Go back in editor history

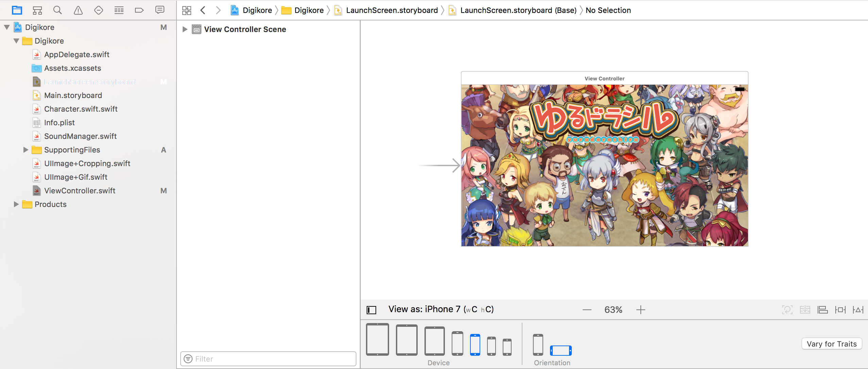203,10
